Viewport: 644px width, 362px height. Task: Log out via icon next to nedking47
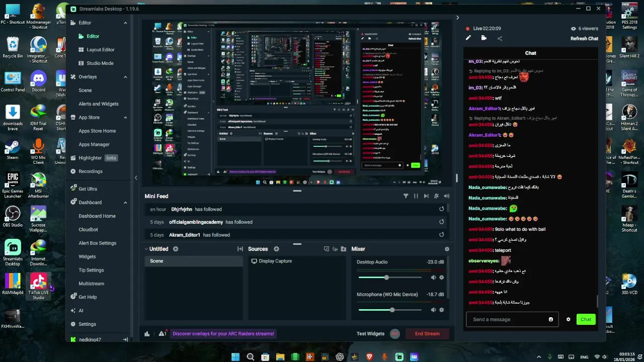click(125, 340)
